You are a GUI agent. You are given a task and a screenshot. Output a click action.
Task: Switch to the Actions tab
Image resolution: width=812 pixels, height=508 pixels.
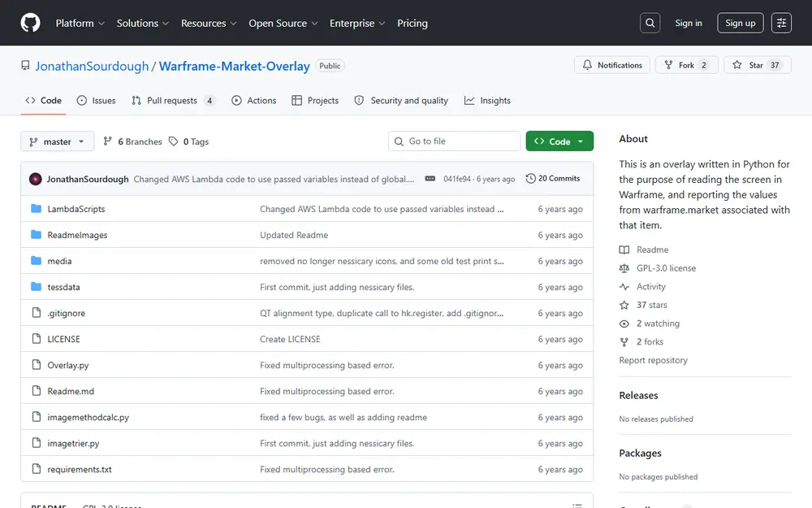253,101
